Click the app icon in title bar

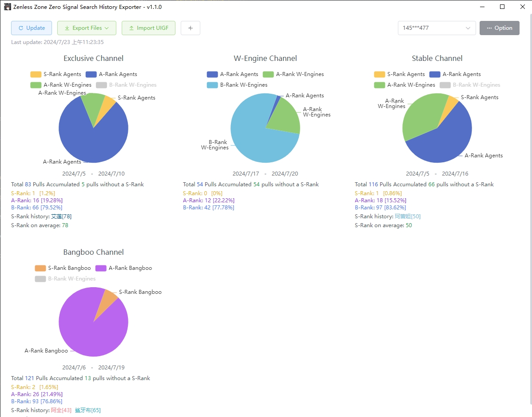point(8,7)
